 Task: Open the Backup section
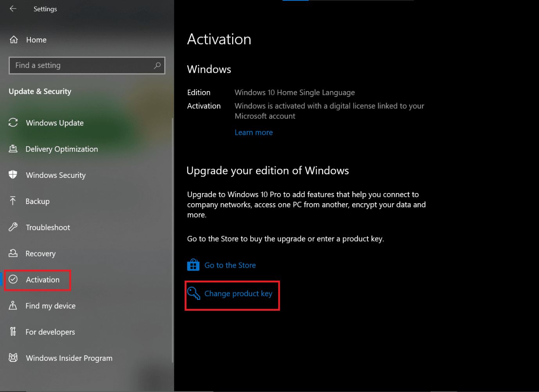pos(38,201)
